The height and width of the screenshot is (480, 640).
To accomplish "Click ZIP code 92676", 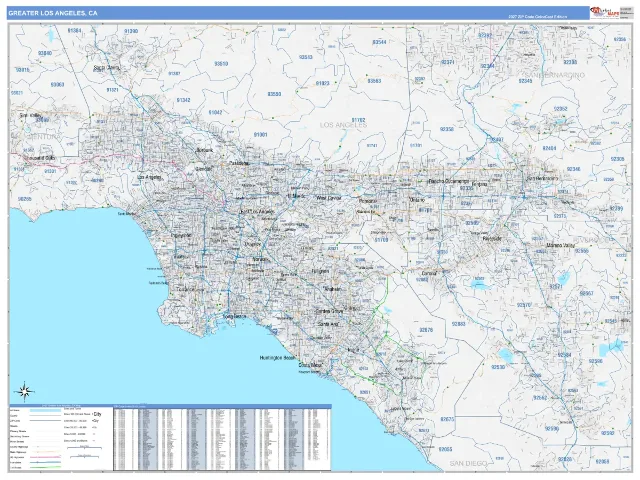I will [x=426, y=330].
